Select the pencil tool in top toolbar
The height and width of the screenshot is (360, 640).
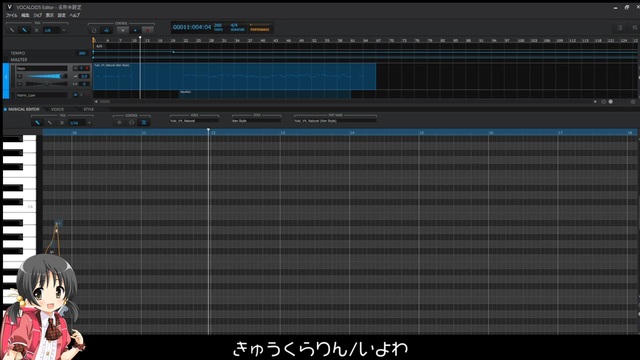(24, 30)
